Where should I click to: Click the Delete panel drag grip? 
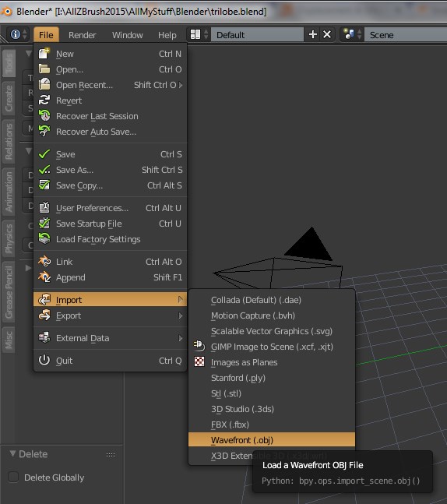click(111, 454)
